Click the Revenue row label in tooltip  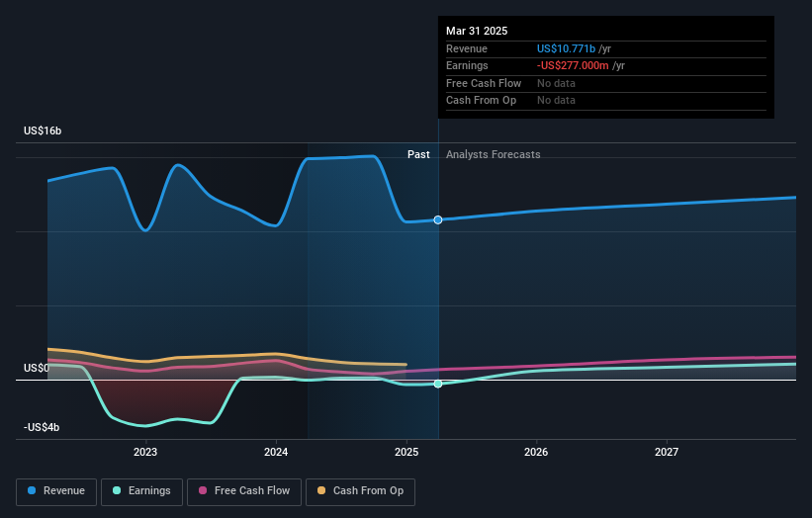[x=467, y=48]
